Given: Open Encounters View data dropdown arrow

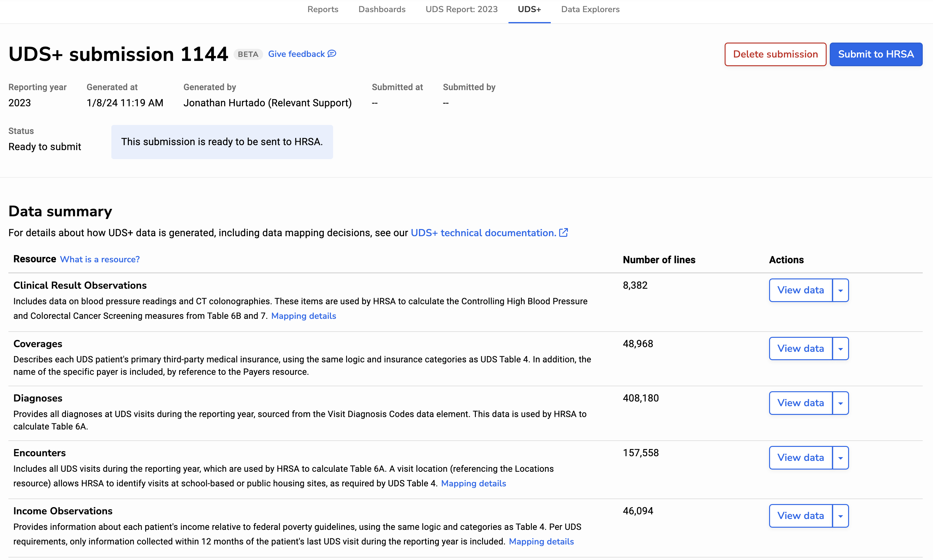Looking at the screenshot, I should pyautogui.click(x=841, y=458).
